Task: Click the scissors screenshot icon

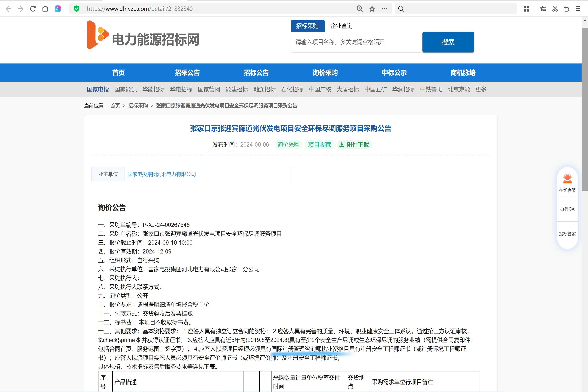Action: [x=555, y=9]
